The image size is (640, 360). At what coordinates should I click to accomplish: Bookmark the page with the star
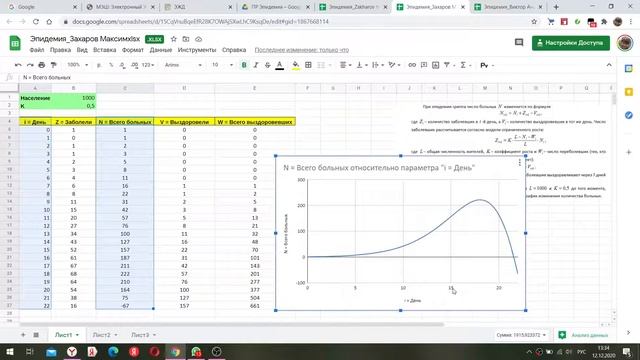pos(534,22)
